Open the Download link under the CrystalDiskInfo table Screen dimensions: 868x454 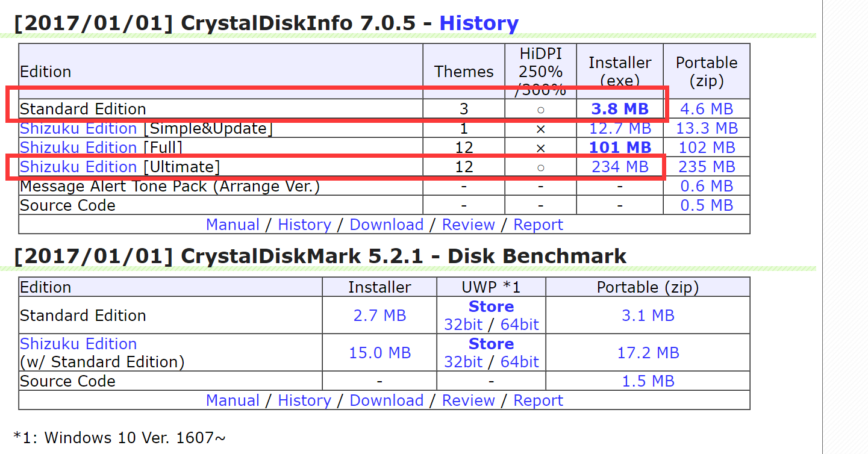tap(387, 225)
